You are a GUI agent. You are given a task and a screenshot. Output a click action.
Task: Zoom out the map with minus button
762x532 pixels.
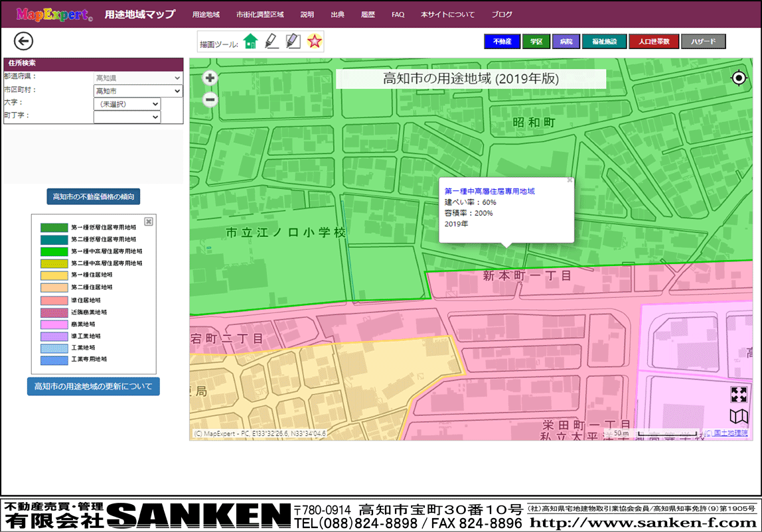tap(210, 100)
